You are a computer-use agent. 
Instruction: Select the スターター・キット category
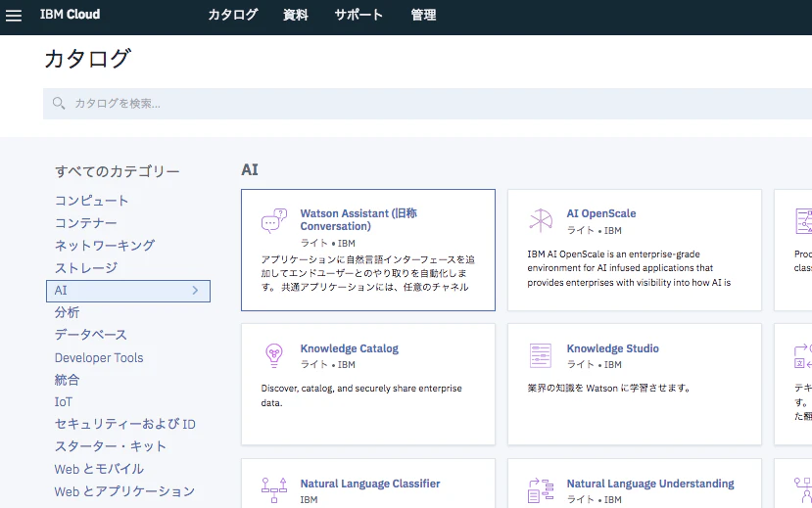pos(111,446)
